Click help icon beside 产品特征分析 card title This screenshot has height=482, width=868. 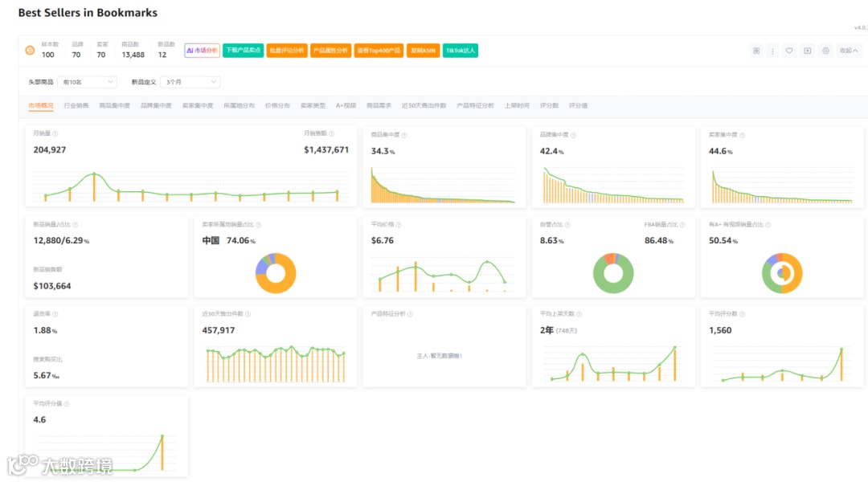point(410,314)
